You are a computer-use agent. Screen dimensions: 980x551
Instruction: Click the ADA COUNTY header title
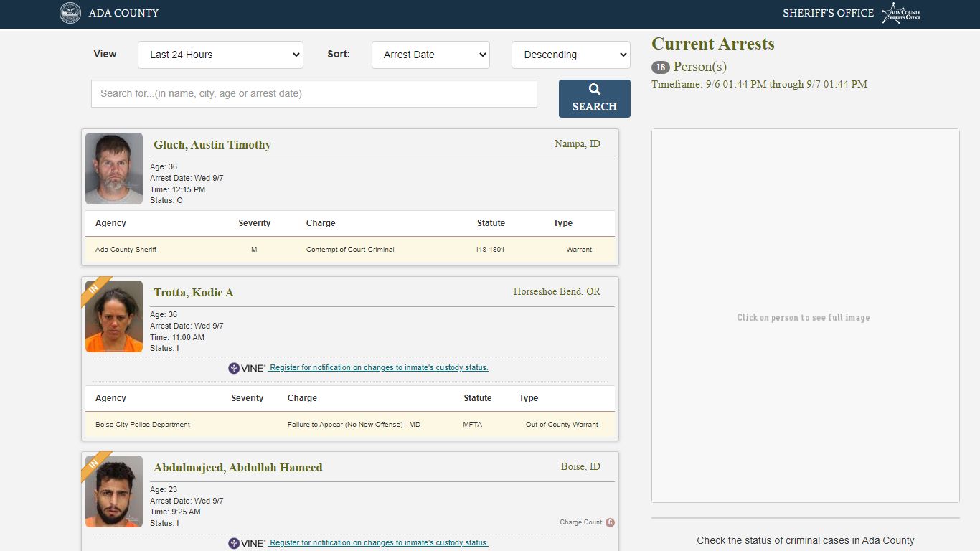click(x=124, y=13)
